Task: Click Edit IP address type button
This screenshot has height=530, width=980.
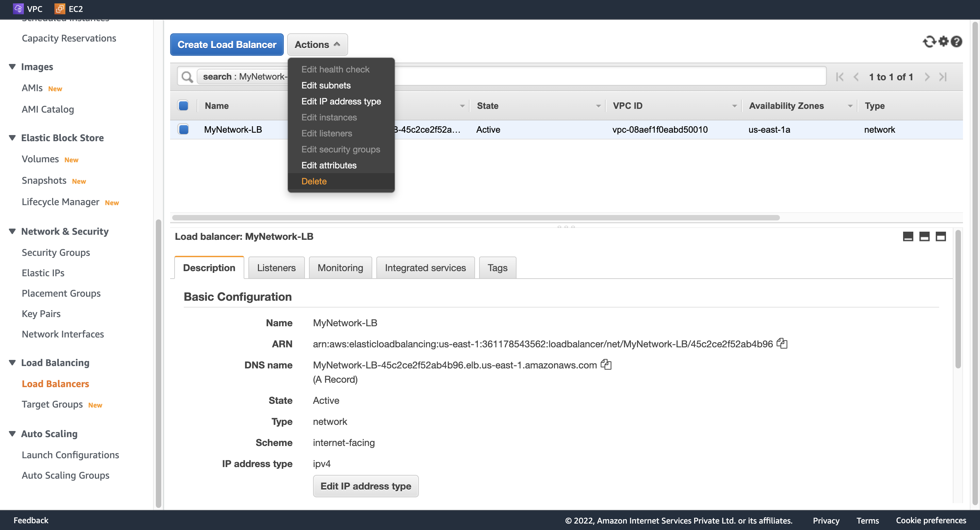Action: [x=365, y=486]
